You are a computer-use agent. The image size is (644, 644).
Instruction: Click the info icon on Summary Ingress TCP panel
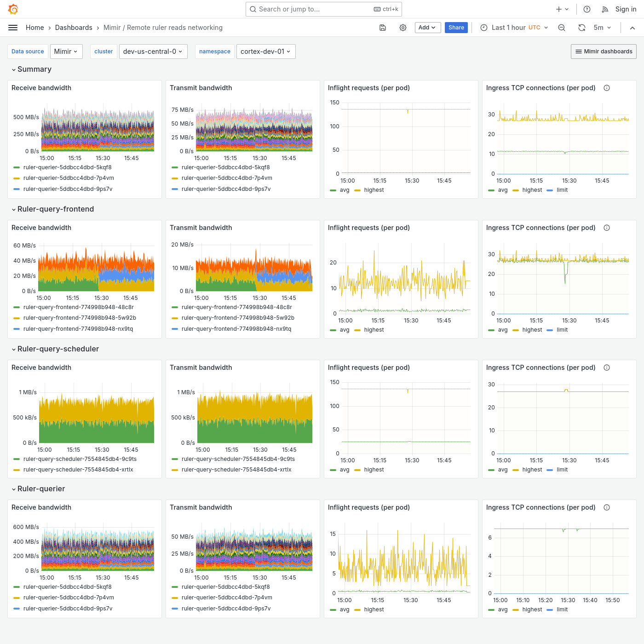point(606,87)
